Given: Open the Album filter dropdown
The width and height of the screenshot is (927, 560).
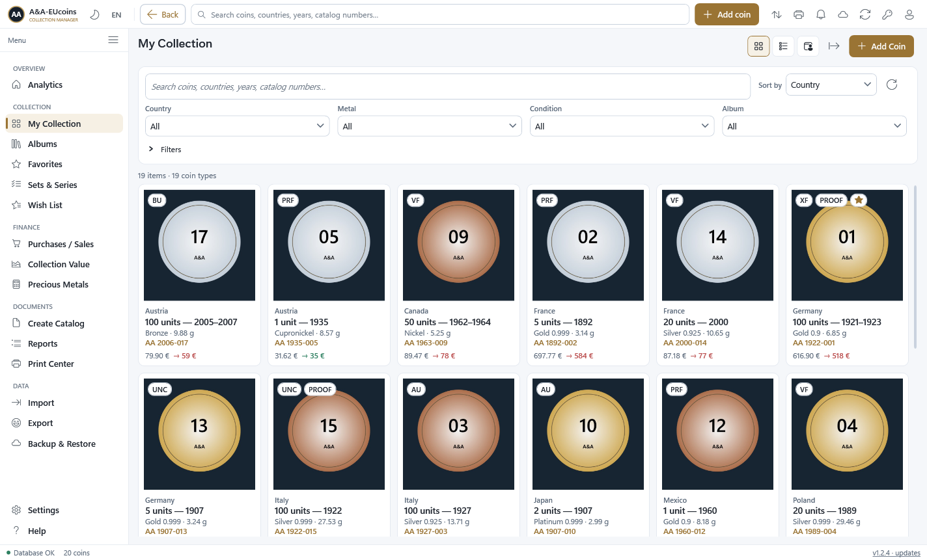Looking at the screenshot, I should 814,126.
